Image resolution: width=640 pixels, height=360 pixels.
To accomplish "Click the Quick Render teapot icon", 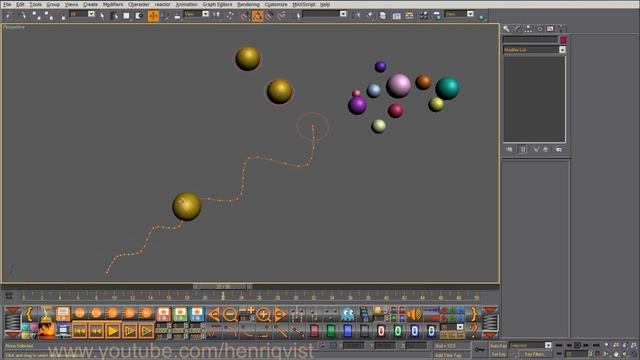I will [x=482, y=16].
